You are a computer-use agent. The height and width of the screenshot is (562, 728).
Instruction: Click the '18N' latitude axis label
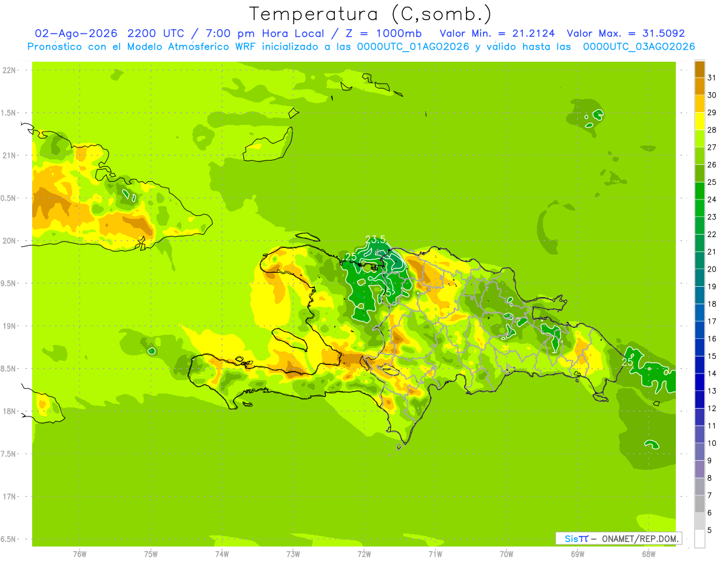[x=9, y=411]
